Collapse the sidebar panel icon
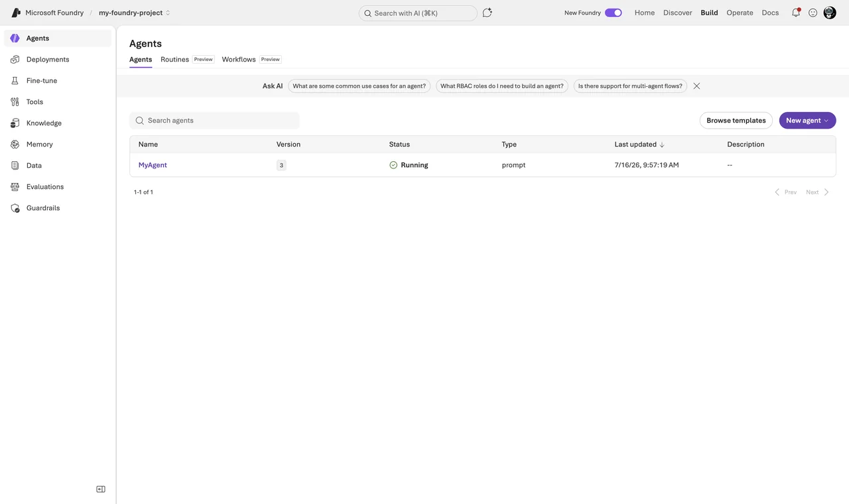This screenshot has width=849, height=504. 101,489
